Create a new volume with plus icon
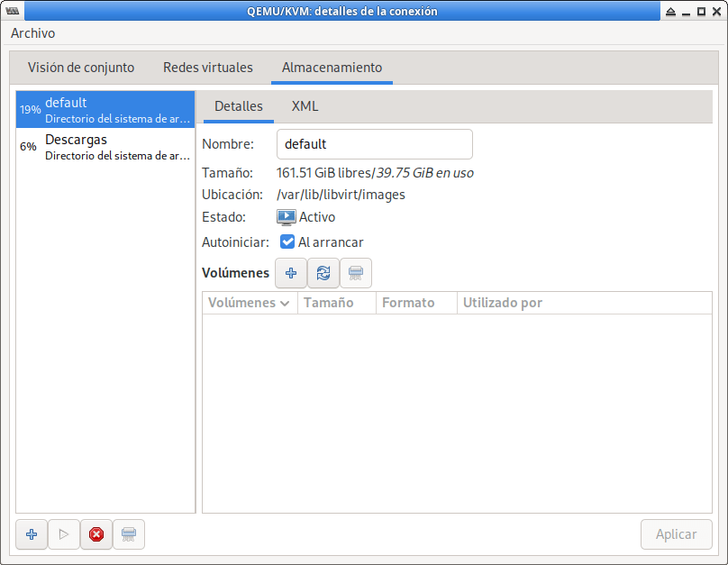The image size is (728, 565). 290,273
